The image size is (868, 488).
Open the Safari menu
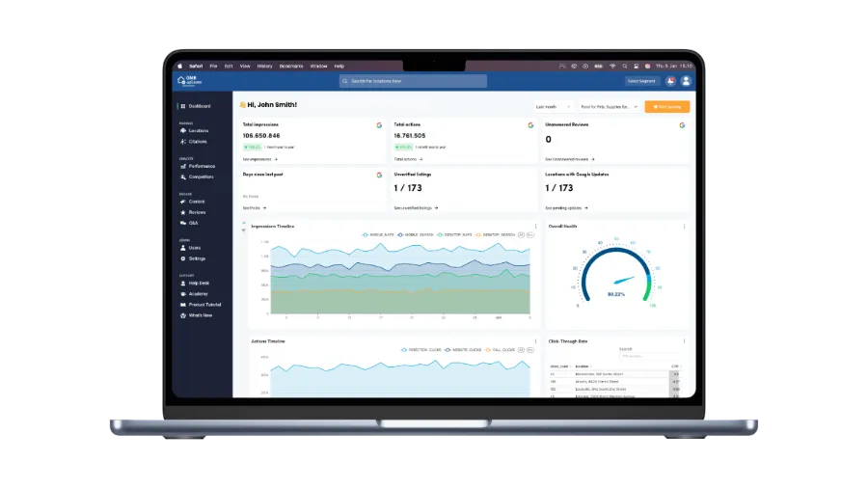tap(196, 66)
